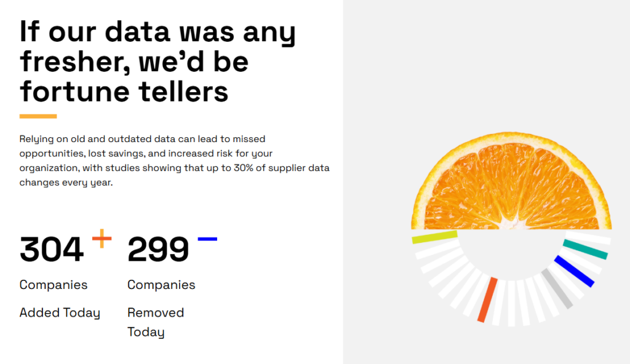This screenshot has height=364, width=630.
Task: Click the 304 companies counter
Action: (x=52, y=250)
